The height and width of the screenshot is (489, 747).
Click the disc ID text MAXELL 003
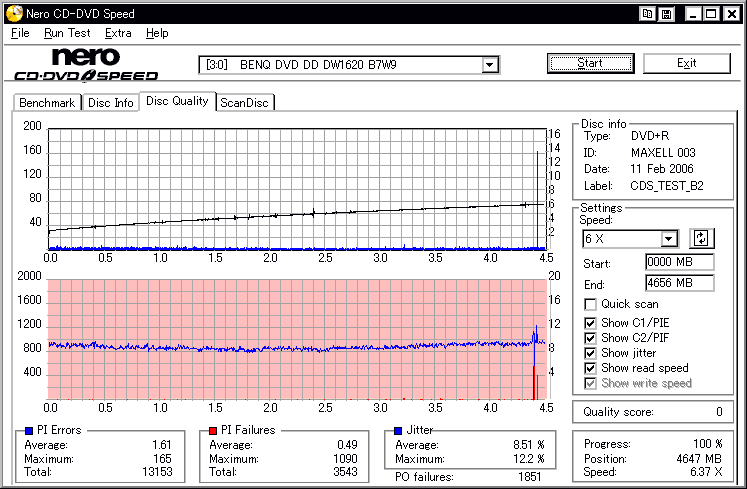coord(663,153)
